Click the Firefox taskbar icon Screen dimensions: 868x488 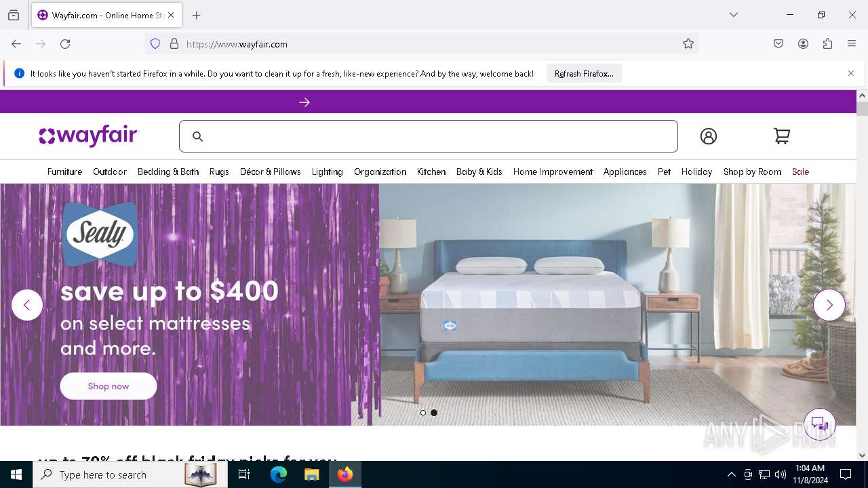click(x=345, y=474)
